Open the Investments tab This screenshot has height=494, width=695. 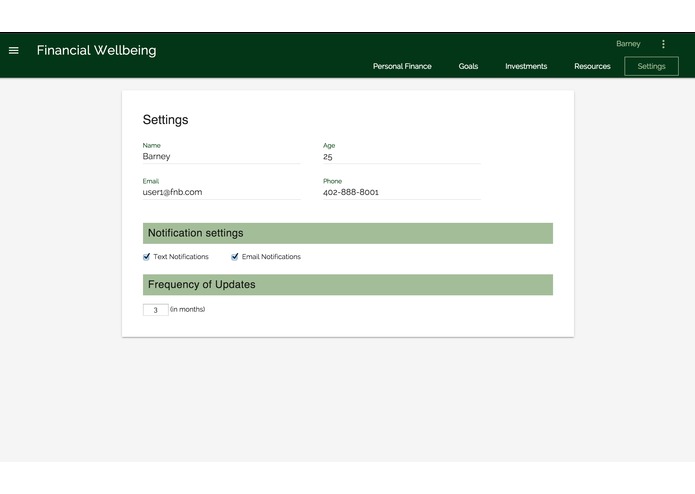tap(526, 66)
